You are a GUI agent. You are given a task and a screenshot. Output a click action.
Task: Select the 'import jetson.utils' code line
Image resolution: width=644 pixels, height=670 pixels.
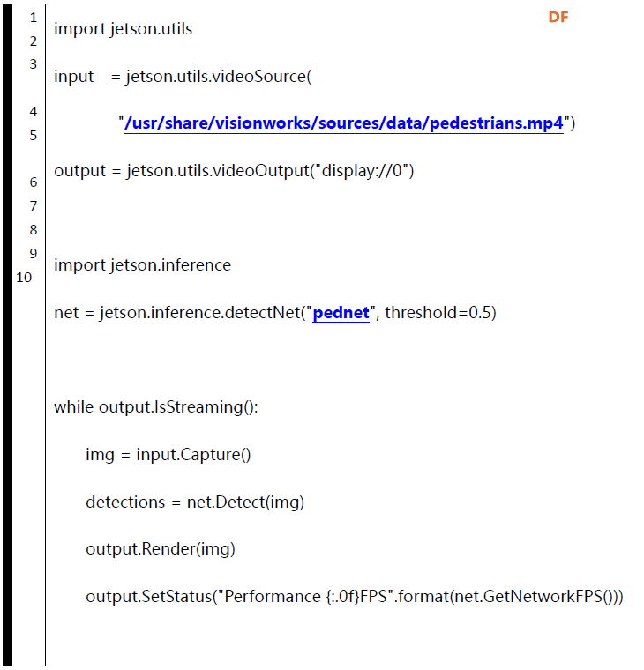124,29
